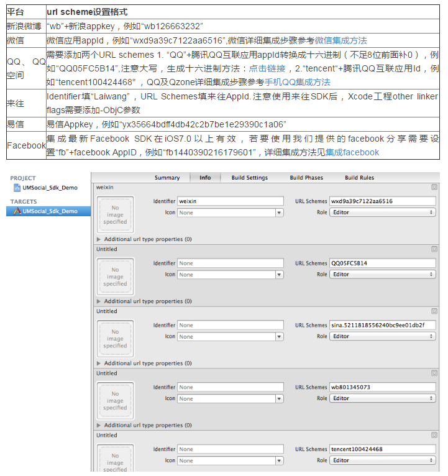This screenshot has width=448, height=476.
Task: Remove the weixin URL type with its X icon
Action: (x=434, y=187)
